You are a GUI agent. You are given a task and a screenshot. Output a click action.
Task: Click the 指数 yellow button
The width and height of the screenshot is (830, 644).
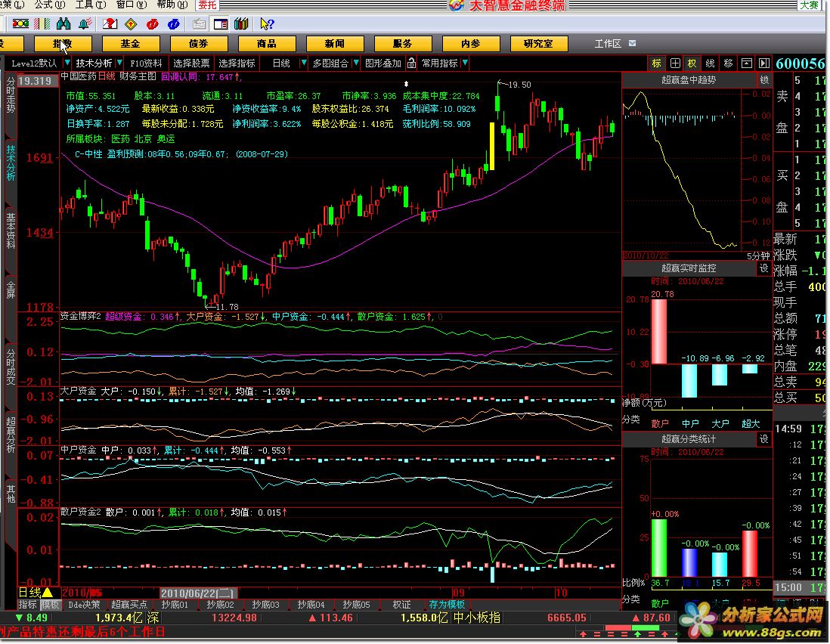tap(63, 43)
